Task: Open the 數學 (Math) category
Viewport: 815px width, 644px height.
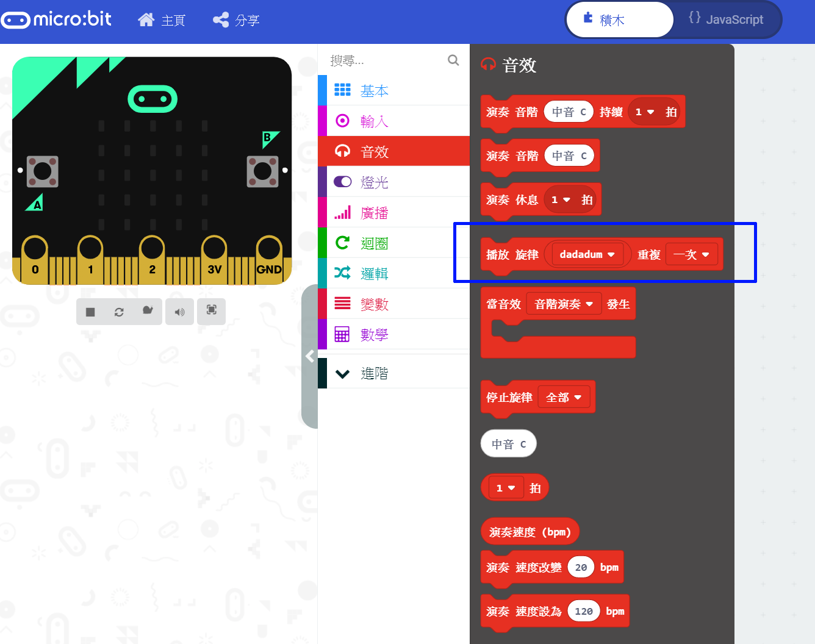Action: pyautogui.click(x=375, y=334)
